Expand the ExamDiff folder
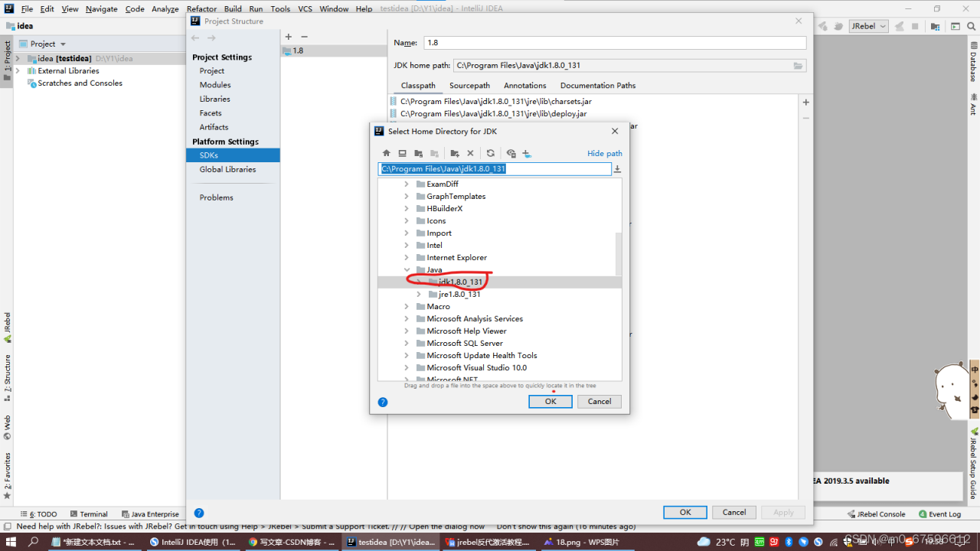The width and height of the screenshot is (980, 551). (x=407, y=184)
